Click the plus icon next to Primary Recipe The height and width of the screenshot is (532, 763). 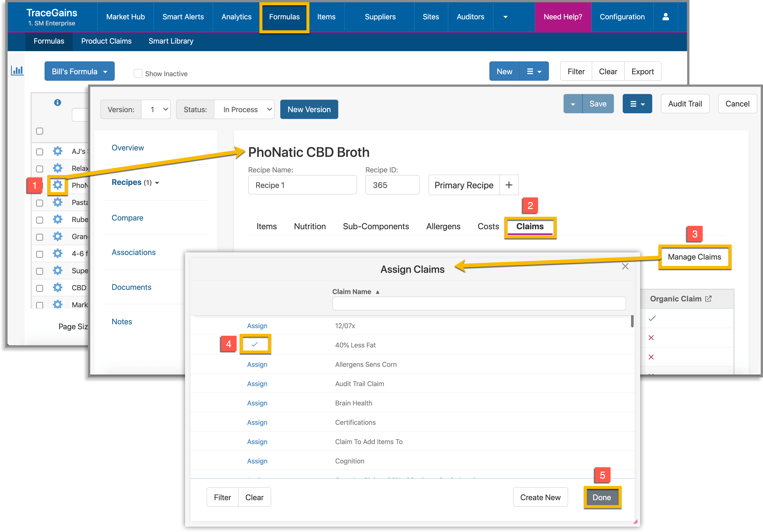(509, 185)
